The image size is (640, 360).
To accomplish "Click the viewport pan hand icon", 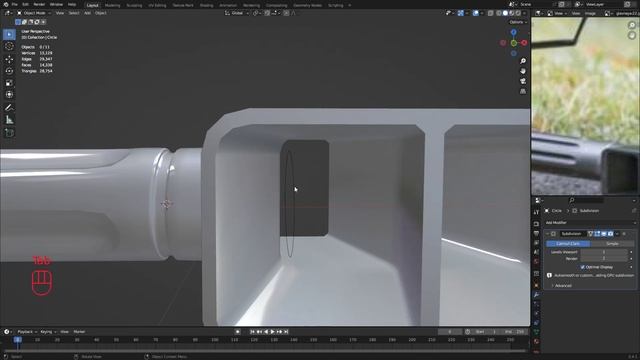I will point(523,71).
